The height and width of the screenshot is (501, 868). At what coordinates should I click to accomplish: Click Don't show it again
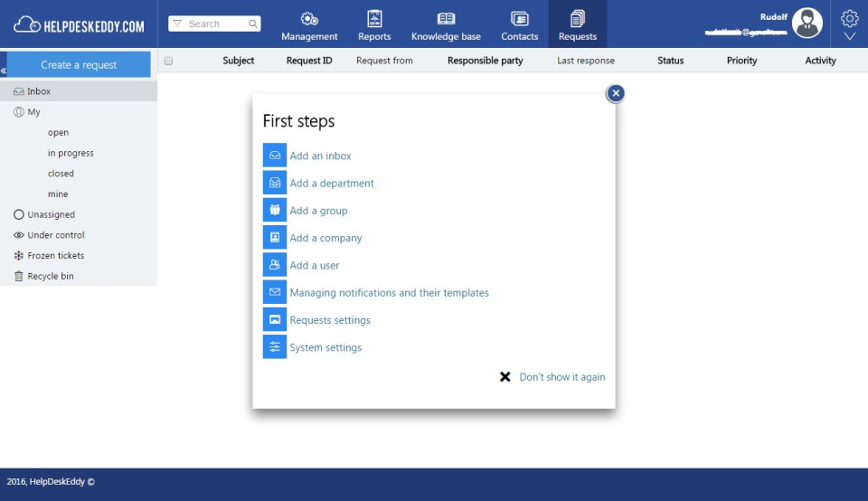click(561, 377)
